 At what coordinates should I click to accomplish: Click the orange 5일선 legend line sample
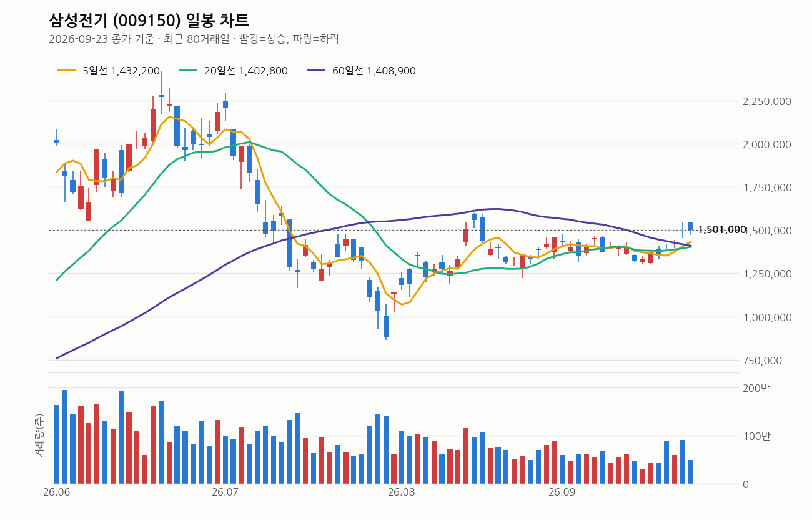(67, 71)
